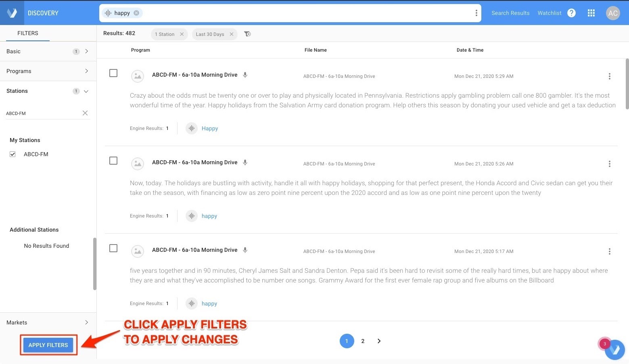Open the kebab menu on the first result row
The image size is (629, 364).
609,76
